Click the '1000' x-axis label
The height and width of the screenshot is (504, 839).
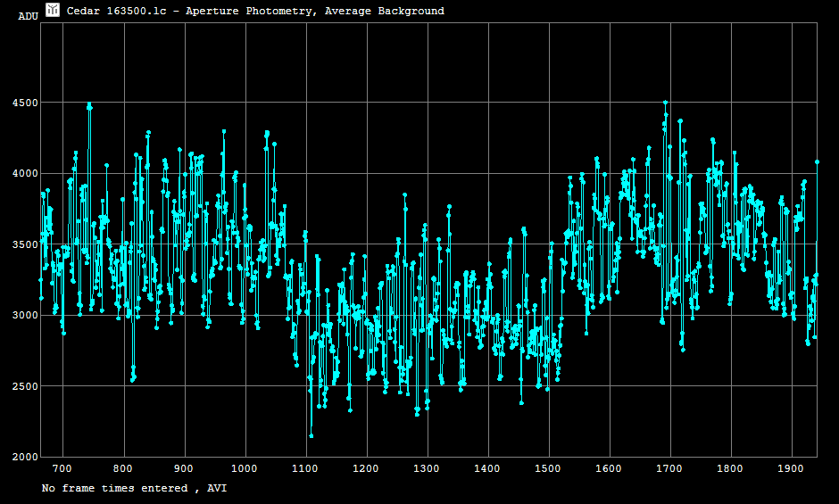pyautogui.click(x=244, y=468)
